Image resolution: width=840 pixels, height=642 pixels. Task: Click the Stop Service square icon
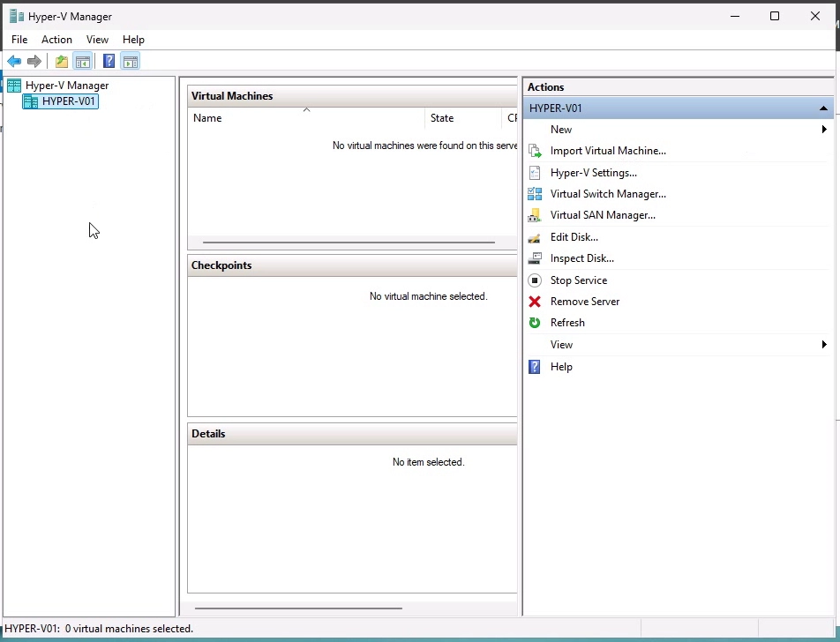point(535,280)
